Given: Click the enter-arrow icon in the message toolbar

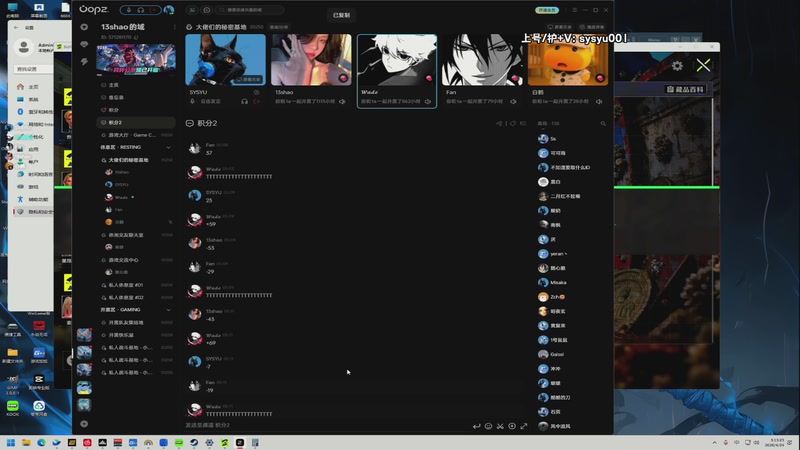Looking at the screenshot, I should point(477,426).
